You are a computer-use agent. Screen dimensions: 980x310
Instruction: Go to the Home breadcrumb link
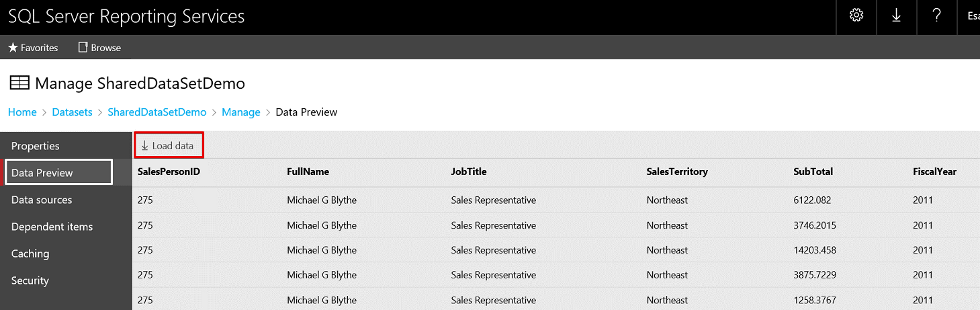[22, 112]
